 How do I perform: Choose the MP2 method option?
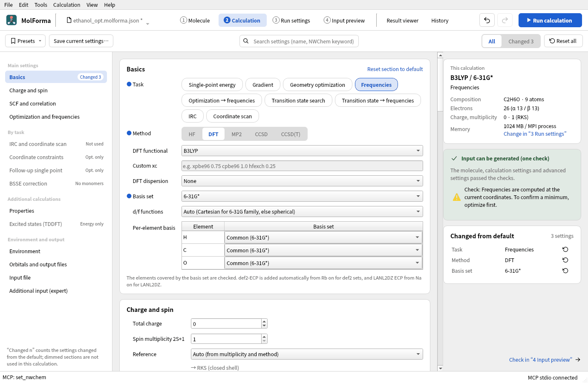point(236,134)
